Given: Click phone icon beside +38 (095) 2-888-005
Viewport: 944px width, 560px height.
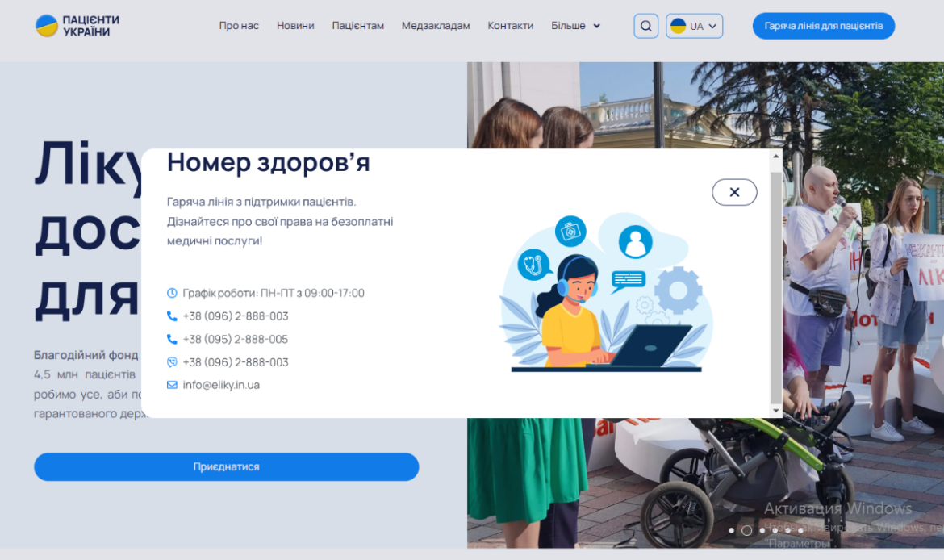Looking at the screenshot, I should 172,339.
